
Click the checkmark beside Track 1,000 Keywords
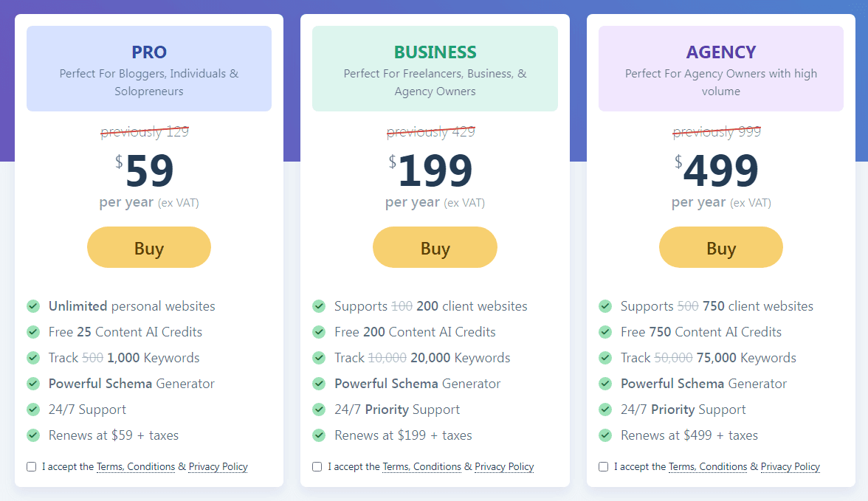33,357
